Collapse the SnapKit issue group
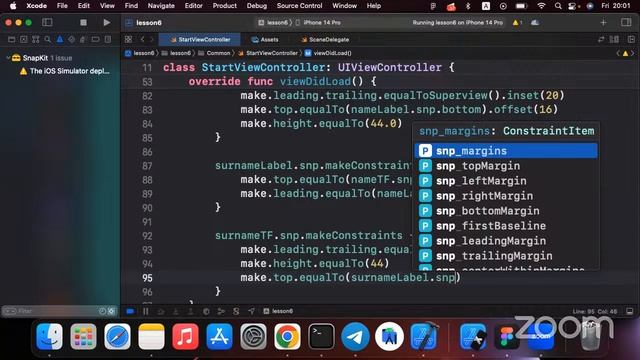 tap(7, 58)
